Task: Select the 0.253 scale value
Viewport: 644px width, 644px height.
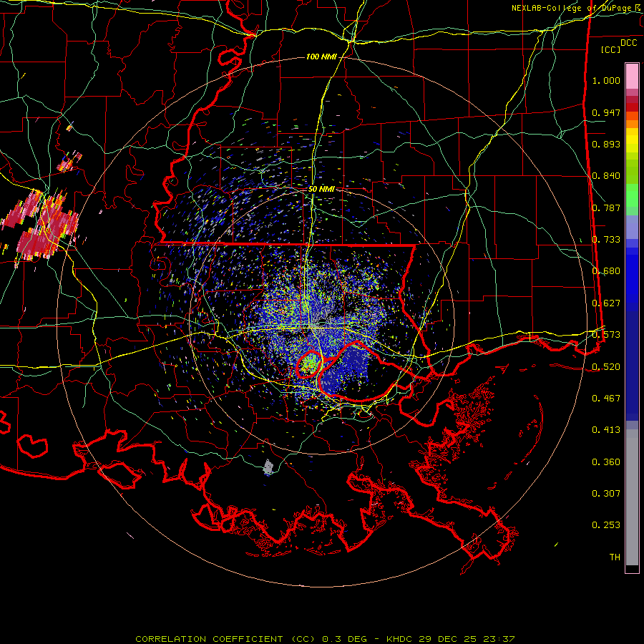Action: pyautogui.click(x=606, y=525)
